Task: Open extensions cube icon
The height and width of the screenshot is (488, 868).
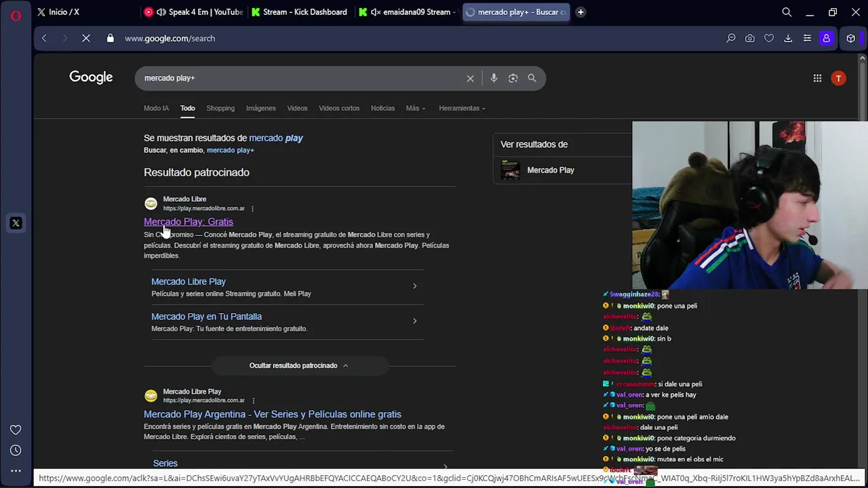Action: point(851,39)
